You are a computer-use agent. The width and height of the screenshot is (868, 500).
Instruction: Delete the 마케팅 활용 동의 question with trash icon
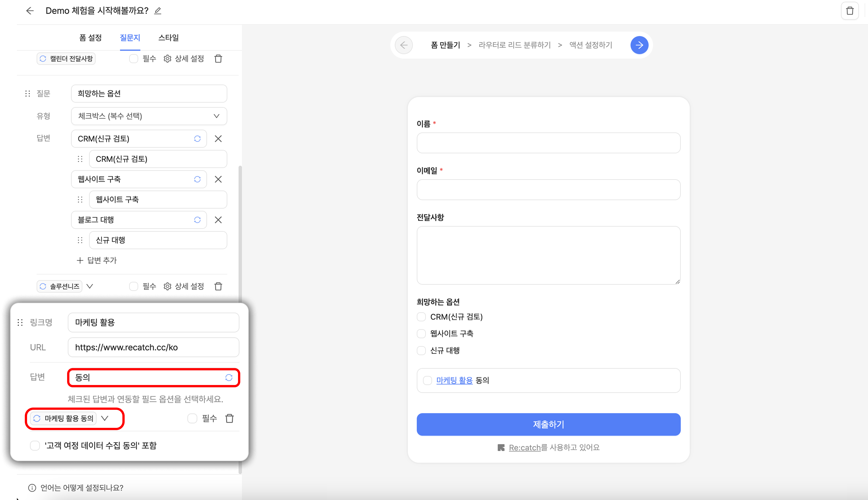tap(229, 418)
